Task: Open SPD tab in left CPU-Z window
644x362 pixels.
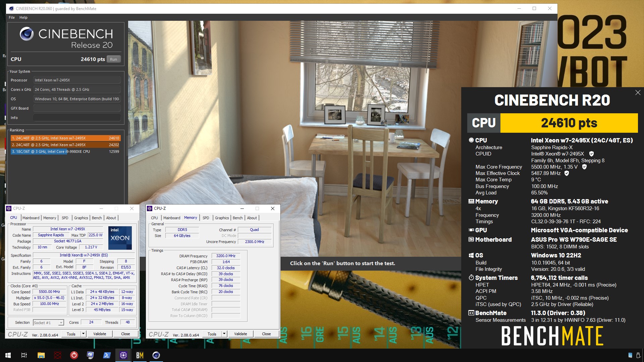Action: click(x=65, y=218)
